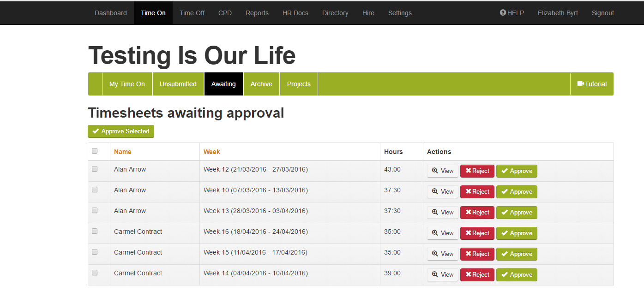Screen dimensions: 644x297
Task: Sign out using the Signout link
Action: coord(602,13)
